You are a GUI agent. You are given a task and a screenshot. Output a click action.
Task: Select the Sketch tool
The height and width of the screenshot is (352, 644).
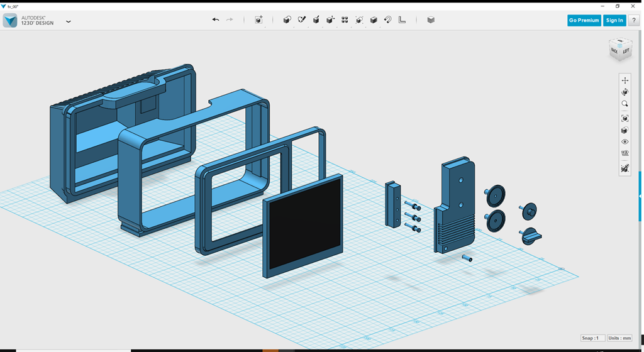[302, 20]
